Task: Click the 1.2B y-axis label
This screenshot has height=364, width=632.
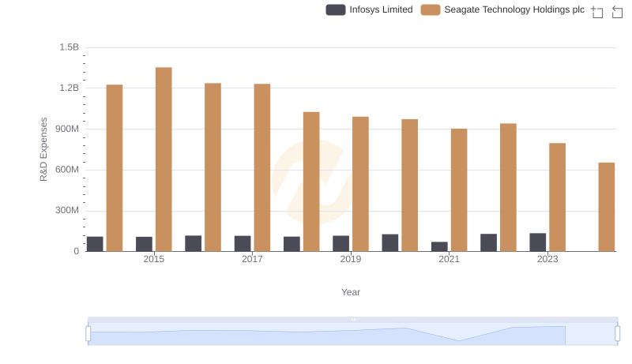Action: 70,88
